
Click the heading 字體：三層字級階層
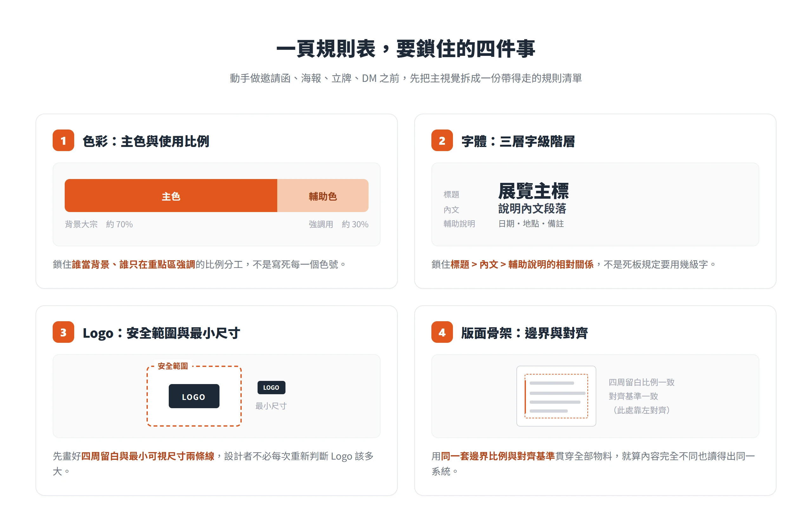[518, 141]
